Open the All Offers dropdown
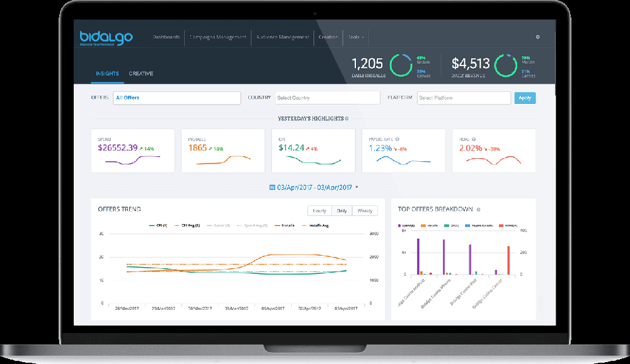 (x=176, y=98)
